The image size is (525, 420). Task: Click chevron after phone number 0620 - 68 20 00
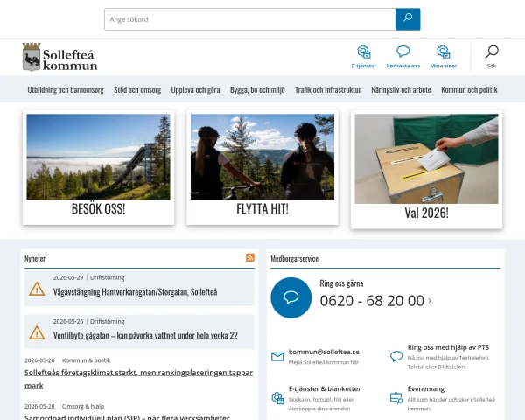point(430,301)
